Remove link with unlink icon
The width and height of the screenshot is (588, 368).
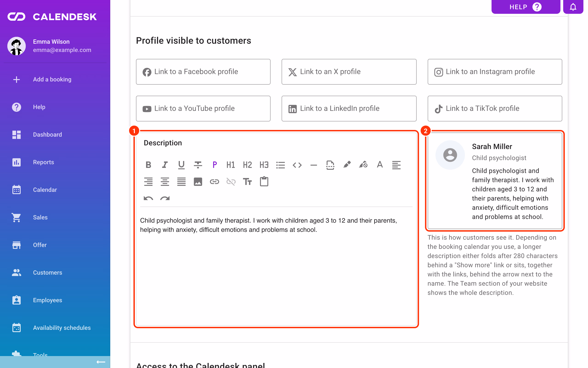[x=231, y=181]
